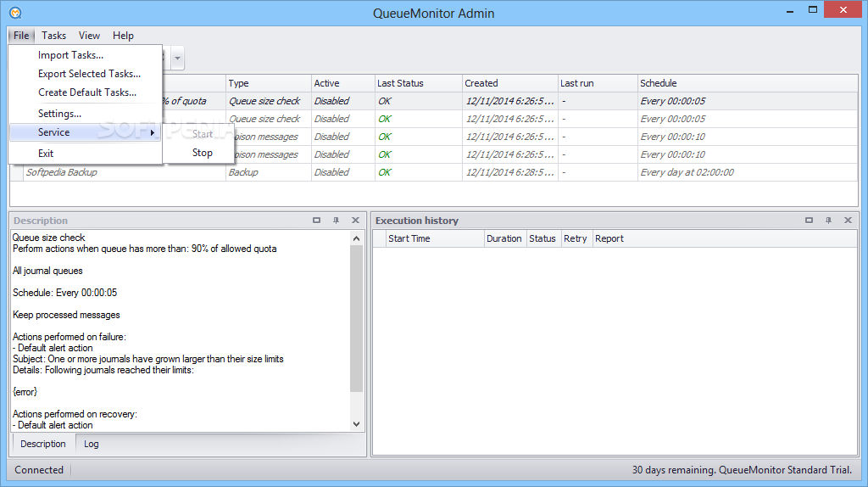Close the Execution history panel

coord(848,221)
